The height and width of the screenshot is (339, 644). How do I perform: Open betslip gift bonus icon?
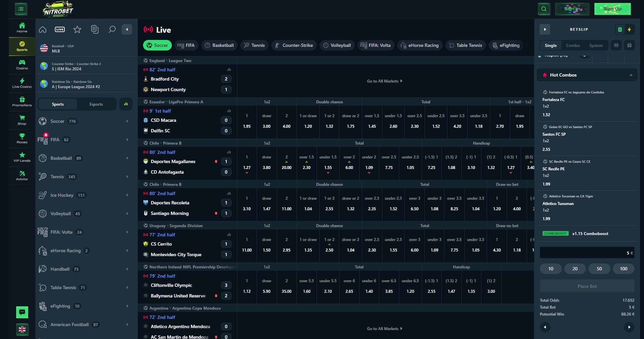click(629, 45)
